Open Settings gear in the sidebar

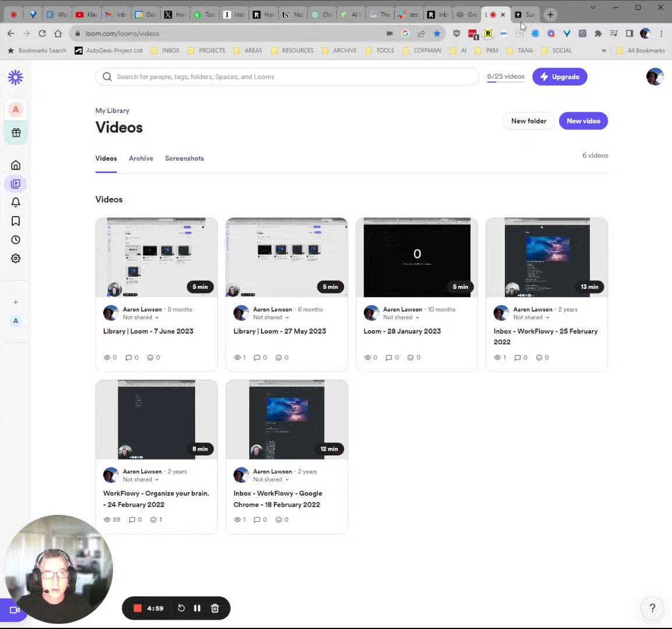[x=15, y=259]
